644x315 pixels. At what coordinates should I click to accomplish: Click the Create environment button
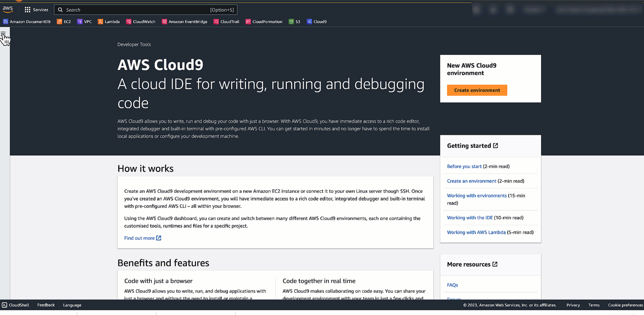[x=477, y=90]
